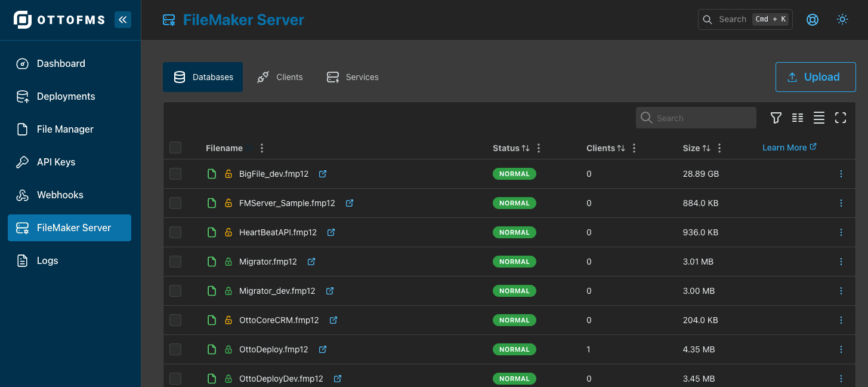
Task: Switch to column view using the columns icon
Action: [798, 118]
